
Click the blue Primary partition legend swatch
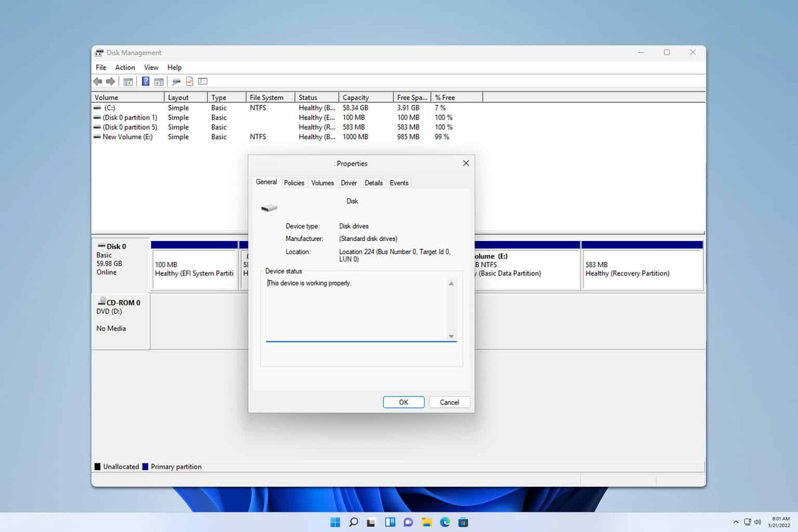(145, 467)
